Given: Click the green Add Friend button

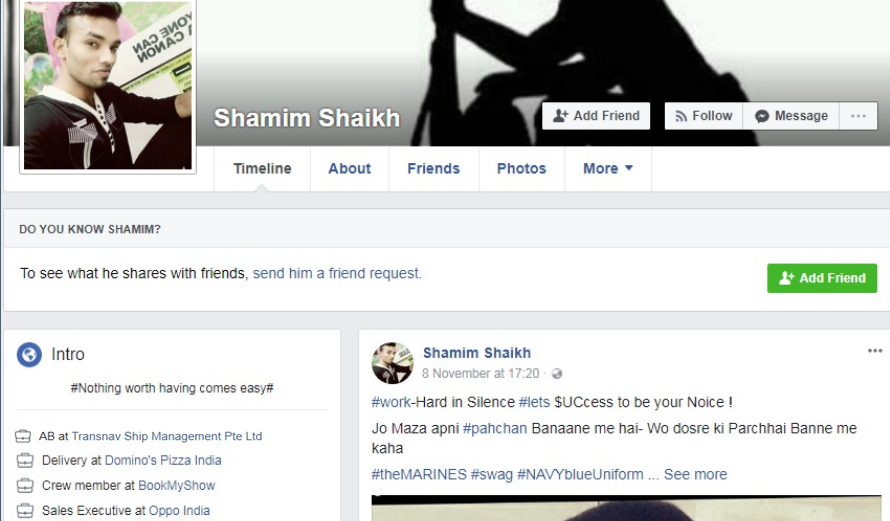Looking at the screenshot, I should [x=822, y=278].
